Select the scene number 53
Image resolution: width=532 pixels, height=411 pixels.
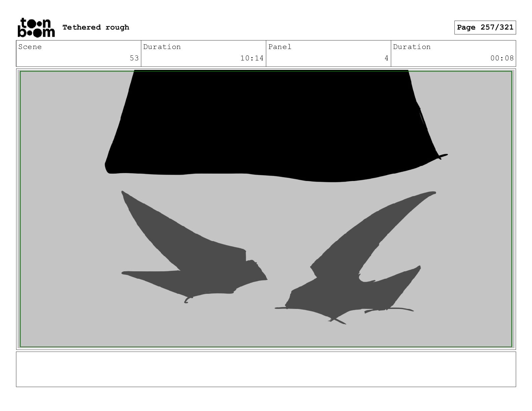(134, 58)
